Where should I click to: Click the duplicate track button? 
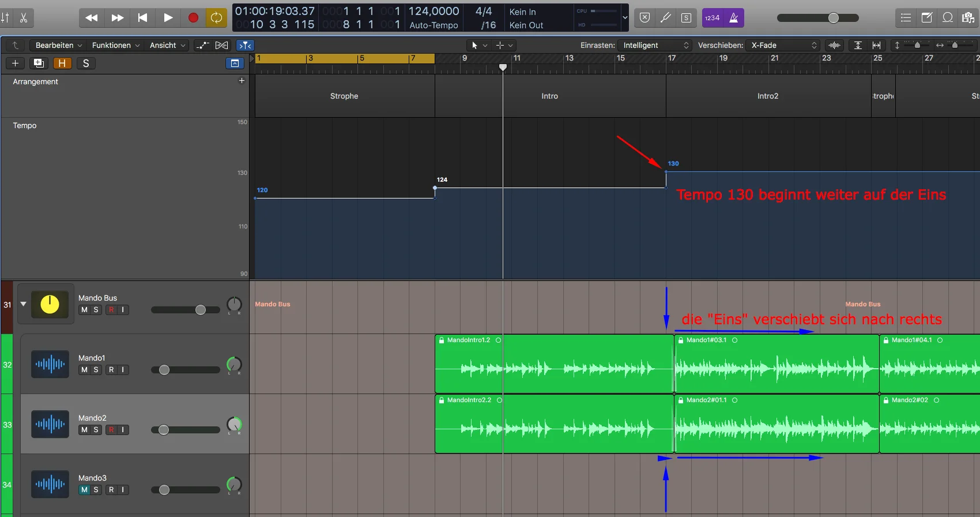tap(39, 63)
